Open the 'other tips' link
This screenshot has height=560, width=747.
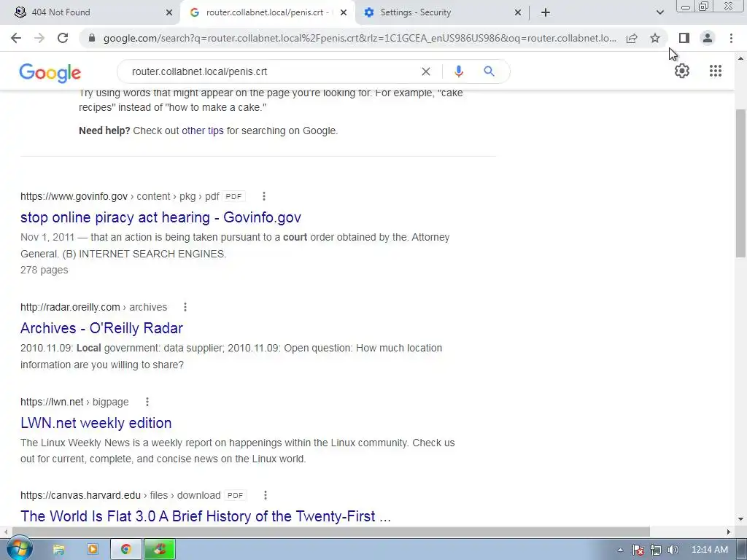coord(203,131)
